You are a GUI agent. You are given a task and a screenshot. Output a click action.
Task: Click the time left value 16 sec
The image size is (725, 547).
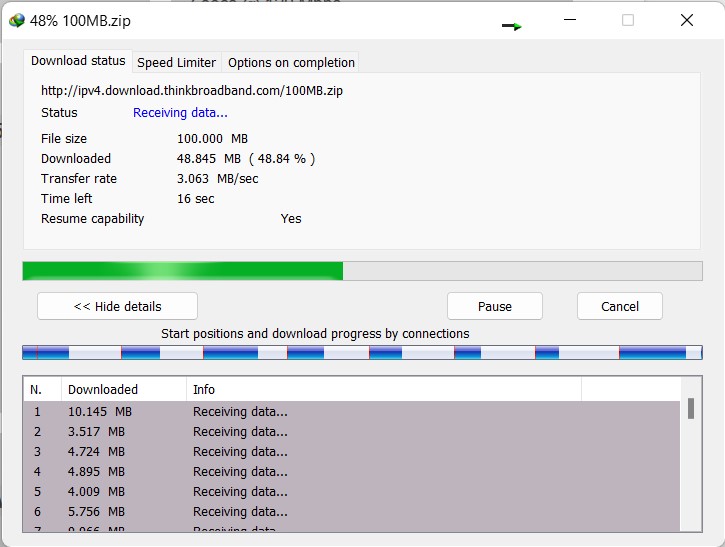pyautogui.click(x=196, y=199)
